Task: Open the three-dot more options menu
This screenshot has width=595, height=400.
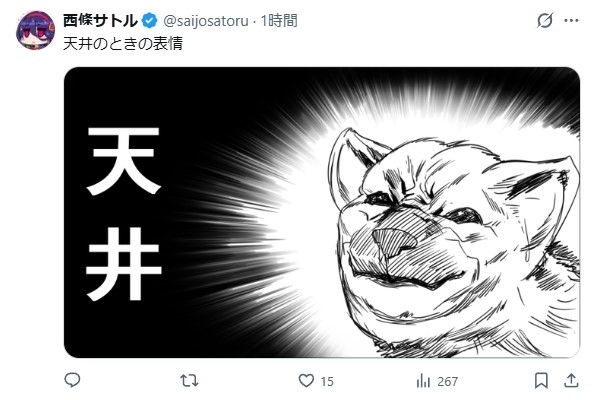Action: click(x=571, y=20)
